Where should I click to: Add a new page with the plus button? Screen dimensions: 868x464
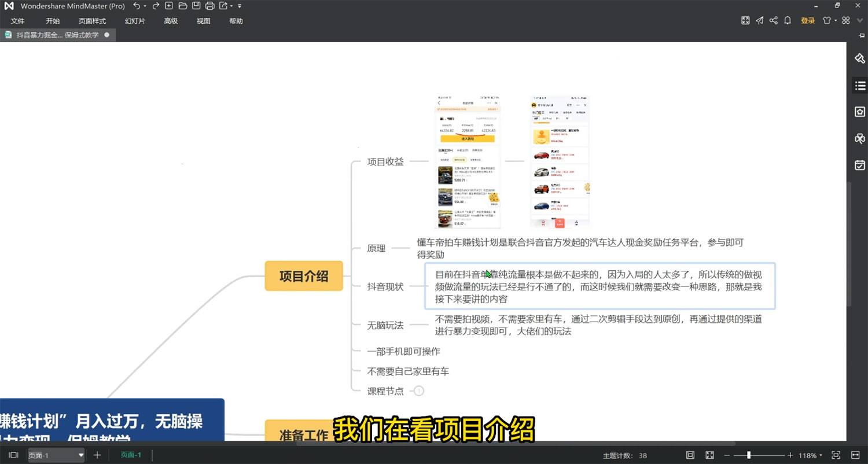(x=97, y=455)
